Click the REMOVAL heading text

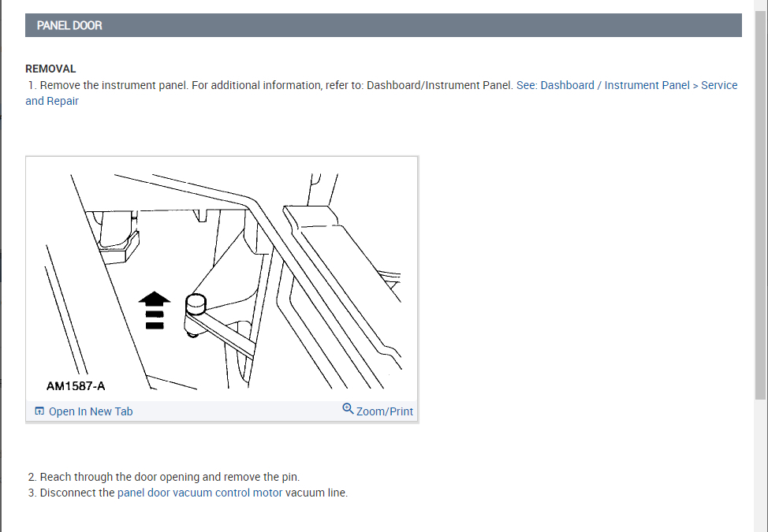pyautogui.click(x=50, y=69)
